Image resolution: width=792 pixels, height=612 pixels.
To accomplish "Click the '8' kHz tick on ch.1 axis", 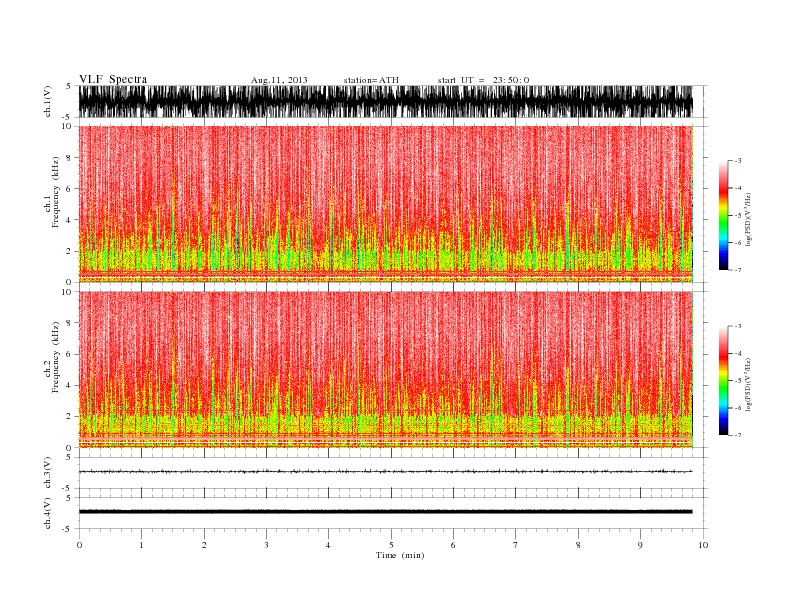I will [x=70, y=158].
